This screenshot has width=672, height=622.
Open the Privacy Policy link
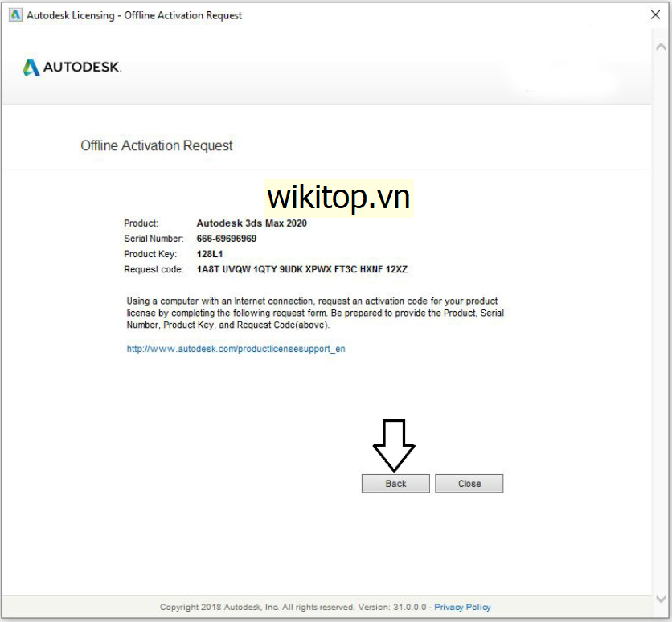462,607
